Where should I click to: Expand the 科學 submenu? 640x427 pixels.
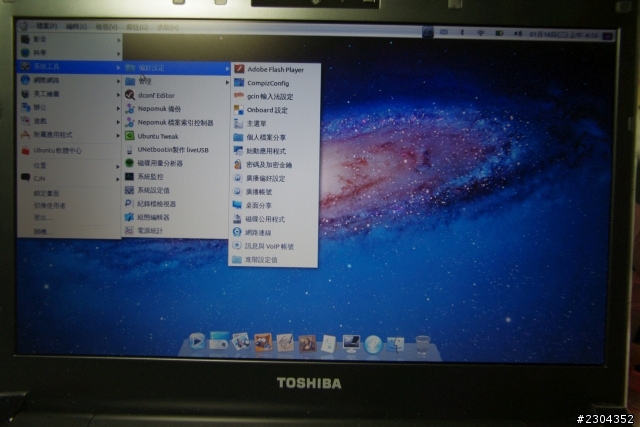[70, 53]
